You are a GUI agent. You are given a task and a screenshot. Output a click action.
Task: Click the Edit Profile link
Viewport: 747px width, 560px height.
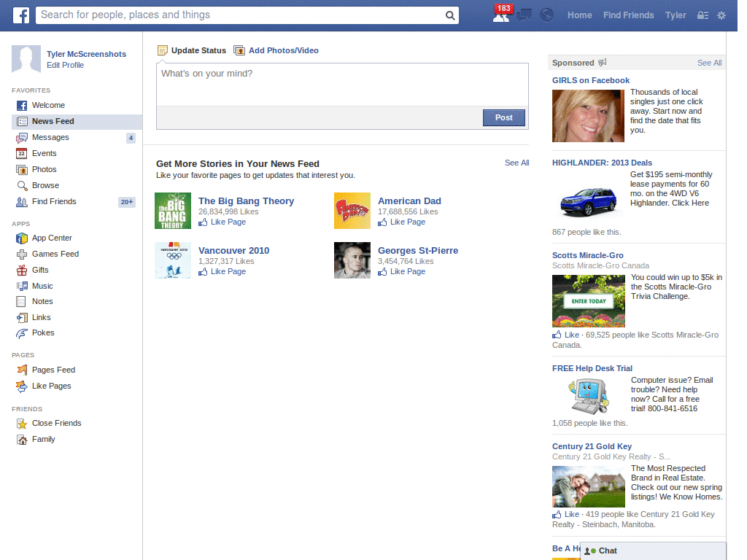point(65,65)
